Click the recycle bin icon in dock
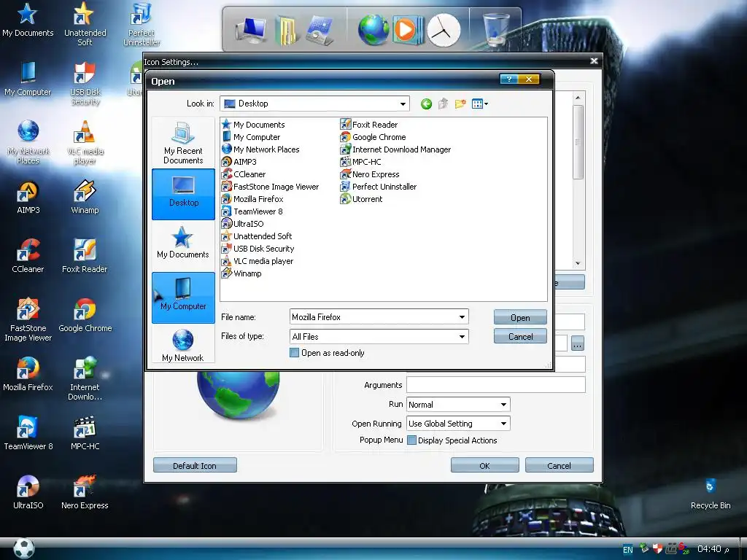 tap(496, 28)
